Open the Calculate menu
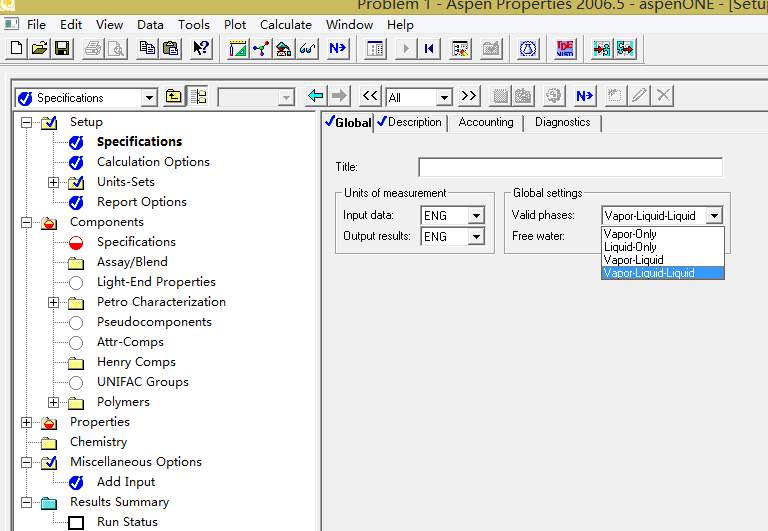Image resolution: width=768 pixels, height=531 pixels. pos(286,24)
